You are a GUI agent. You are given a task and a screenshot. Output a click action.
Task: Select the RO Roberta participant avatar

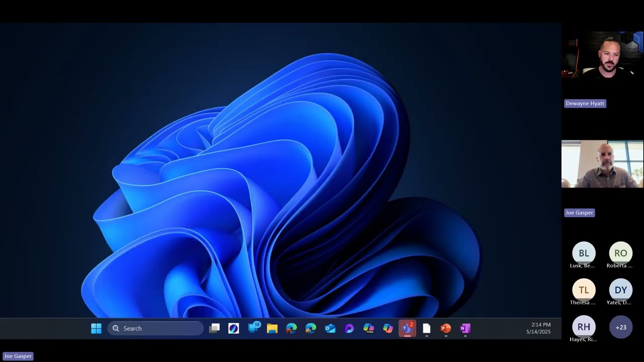point(621,253)
